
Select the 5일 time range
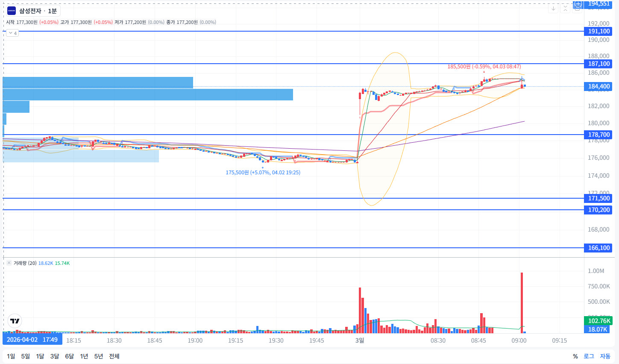pyautogui.click(x=26, y=356)
